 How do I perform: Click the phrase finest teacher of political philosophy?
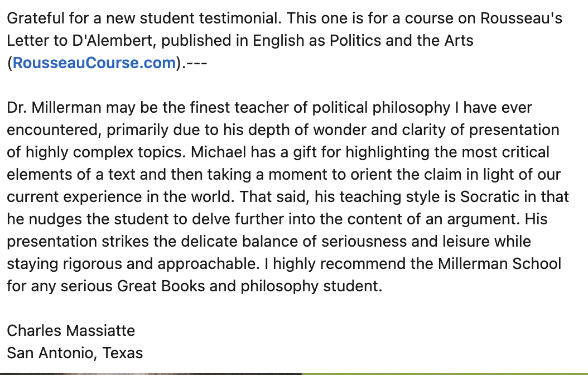click(x=320, y=108)
